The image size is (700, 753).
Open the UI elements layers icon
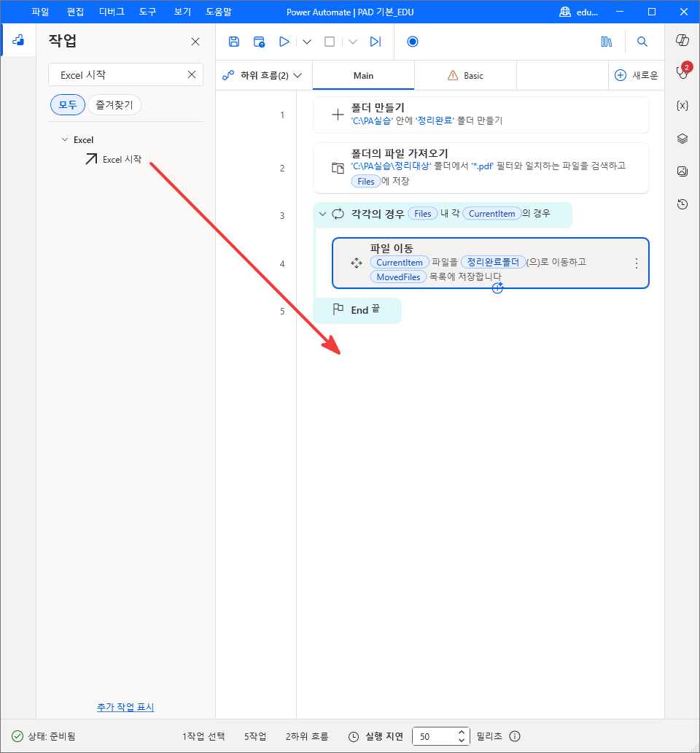point(682,139)
